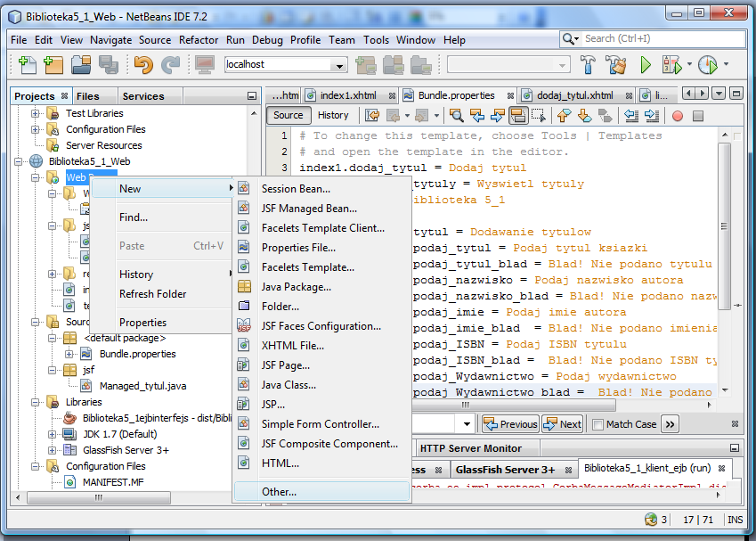This screenshot has height=541, width=756.
Task: Click the Profile Project clock icon
Action: 707,65
